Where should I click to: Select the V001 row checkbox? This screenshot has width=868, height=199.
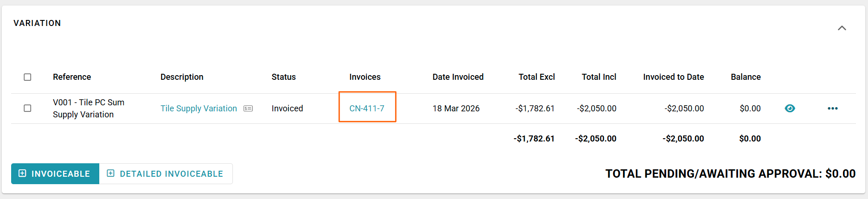point(27,108)
